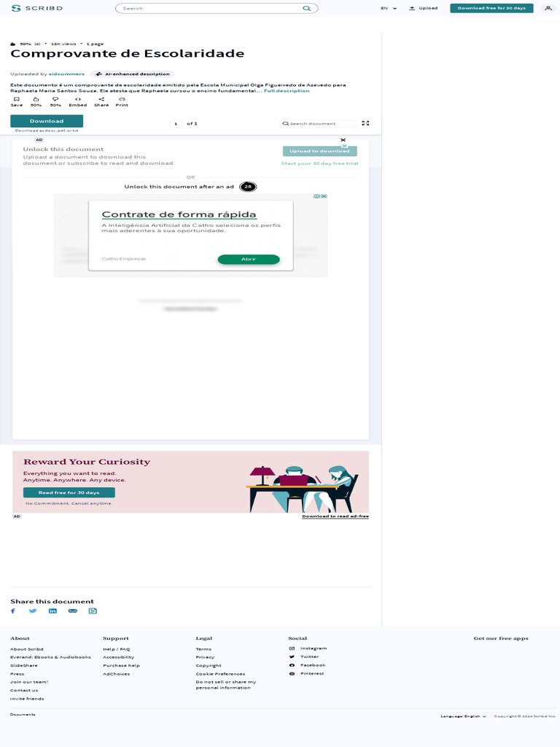This screenshot has height=747, width=560.
Task: Share document on Facebook icon
Action: [x=13, y=611]
